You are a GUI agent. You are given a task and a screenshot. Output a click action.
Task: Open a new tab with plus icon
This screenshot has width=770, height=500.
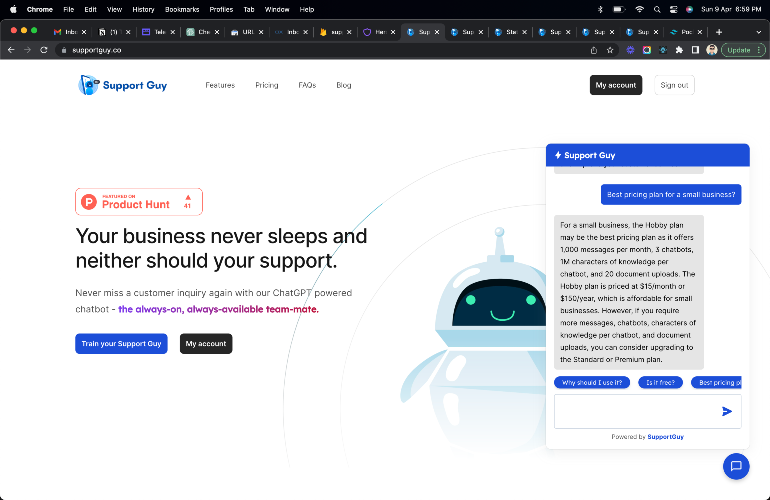click(719, 32)
